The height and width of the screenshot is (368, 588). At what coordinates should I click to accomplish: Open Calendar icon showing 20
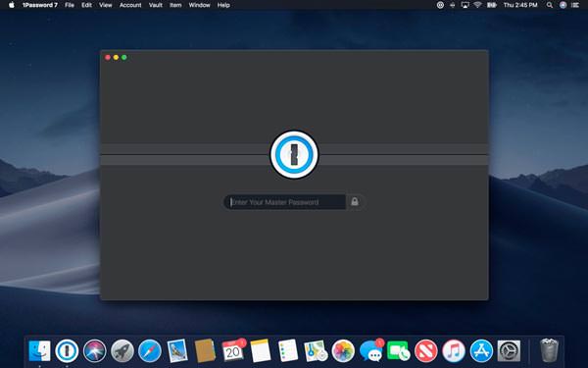tap(233, 350)
